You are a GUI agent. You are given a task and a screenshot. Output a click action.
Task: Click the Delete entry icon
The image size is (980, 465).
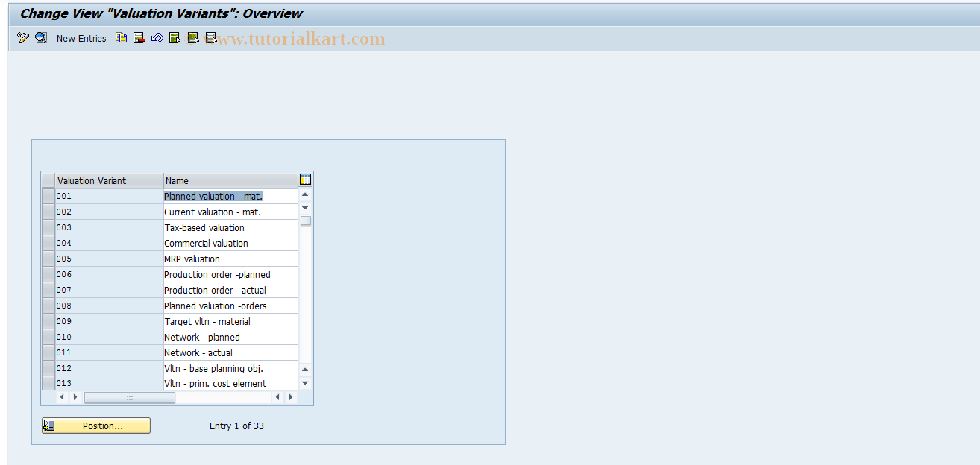tap(139, 38)
